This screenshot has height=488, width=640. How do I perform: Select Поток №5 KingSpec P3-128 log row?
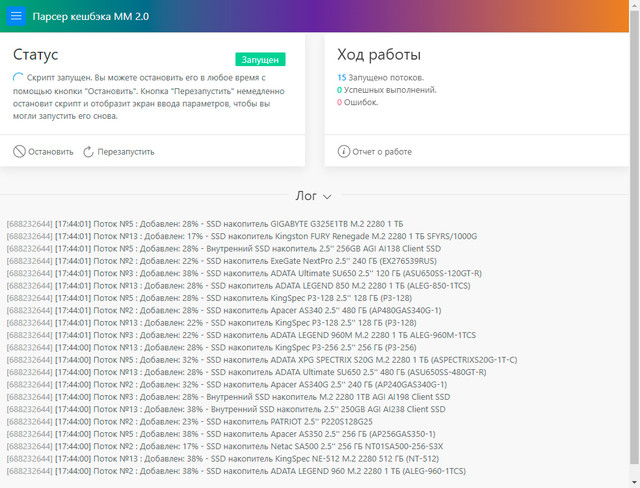point(209,298)
